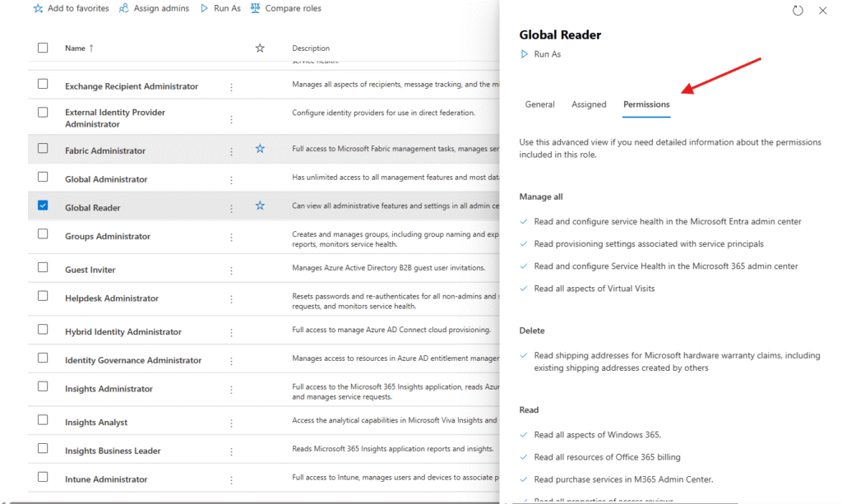Select the Guest Inviter checkbox

[x=43, y=269]
